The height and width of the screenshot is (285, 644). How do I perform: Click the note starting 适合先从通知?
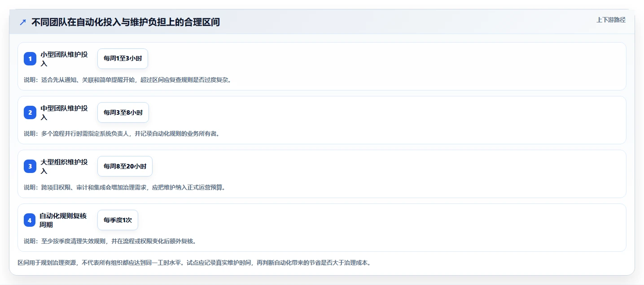(x=127, y=80)
